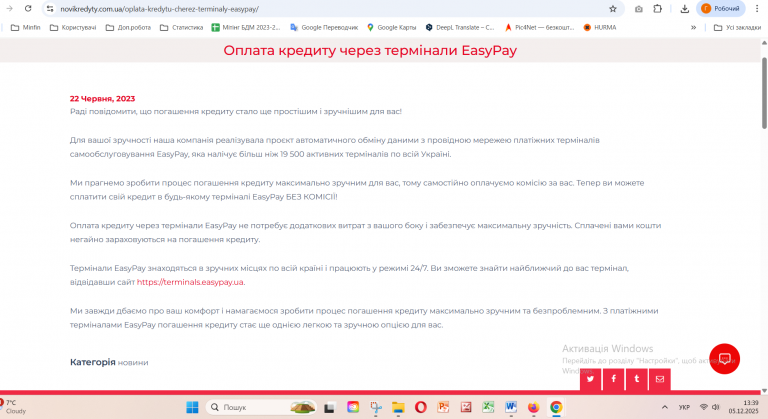Open the Статистика bookmark folder
Viewport: 768px width, 419px height.
coord(181,27)
